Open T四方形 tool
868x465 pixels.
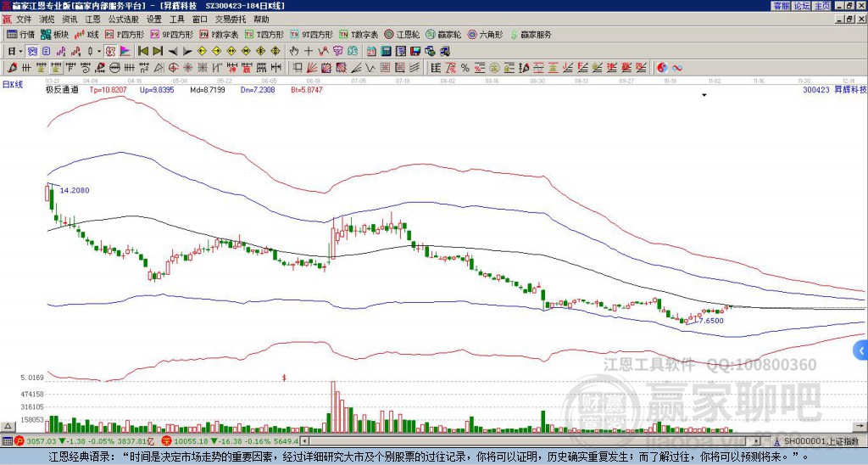coord(264,34)
